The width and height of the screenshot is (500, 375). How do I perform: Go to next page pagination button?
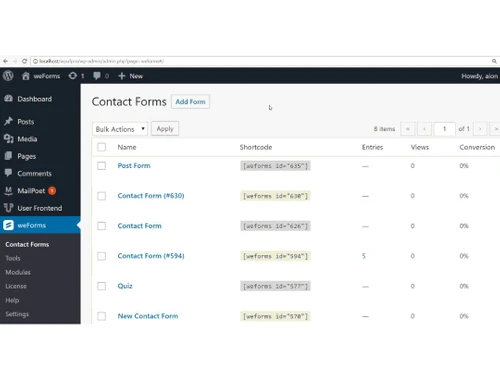click(480, 129)
